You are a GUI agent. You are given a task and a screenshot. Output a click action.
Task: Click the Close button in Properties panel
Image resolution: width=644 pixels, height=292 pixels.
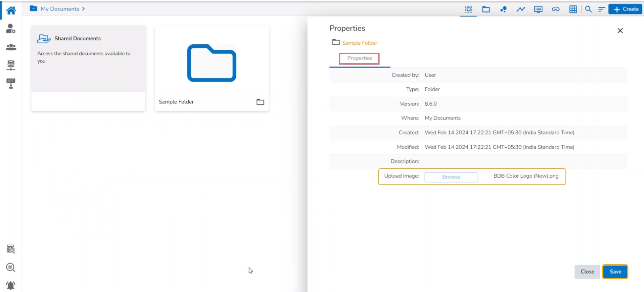click(x=587, y=272)
